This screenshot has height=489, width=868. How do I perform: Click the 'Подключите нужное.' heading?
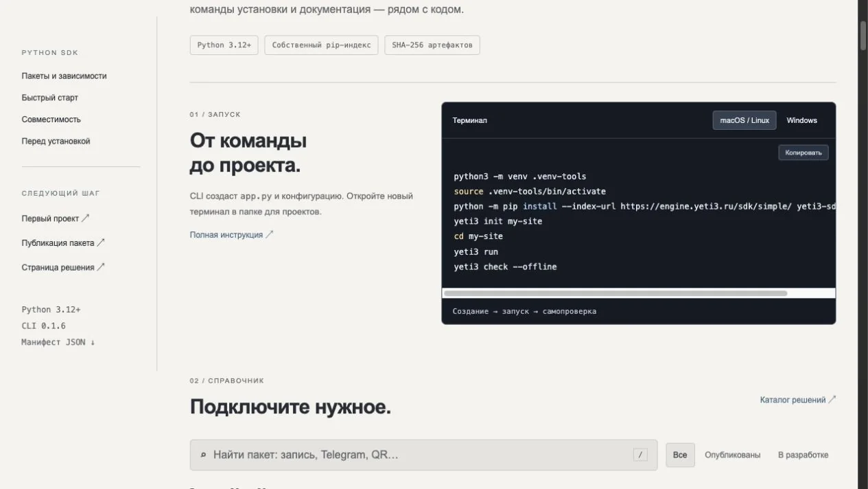(290, 407)
